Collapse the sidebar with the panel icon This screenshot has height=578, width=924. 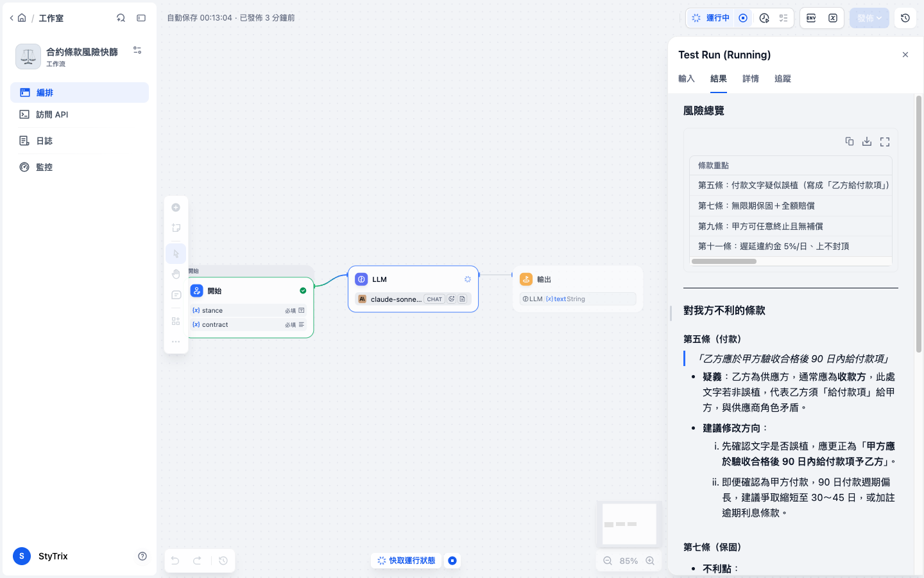point(141,18)
